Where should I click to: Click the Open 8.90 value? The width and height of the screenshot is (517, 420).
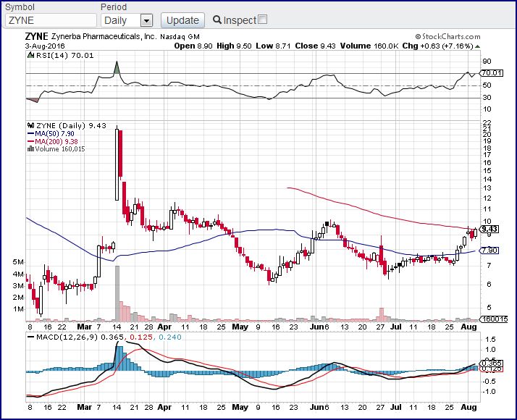[x=193, y=46]
